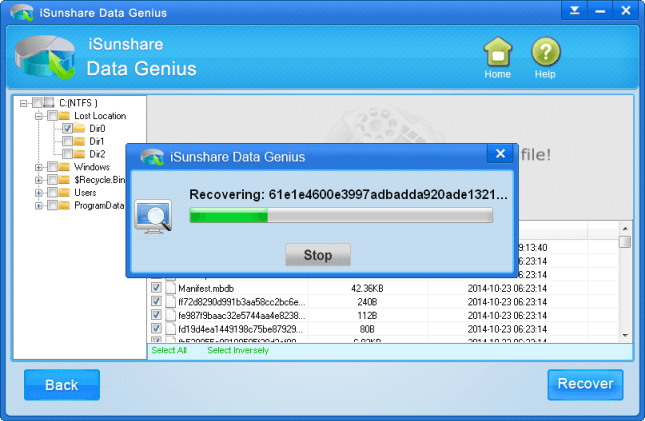This screenshot has width=645, height=421.
Task: Check the $Recycle.Bin folder checkbox
Action: click(52, 179)
